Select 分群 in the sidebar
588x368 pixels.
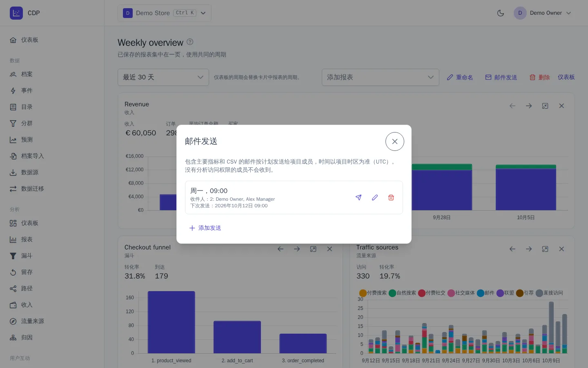click(52, 123)
